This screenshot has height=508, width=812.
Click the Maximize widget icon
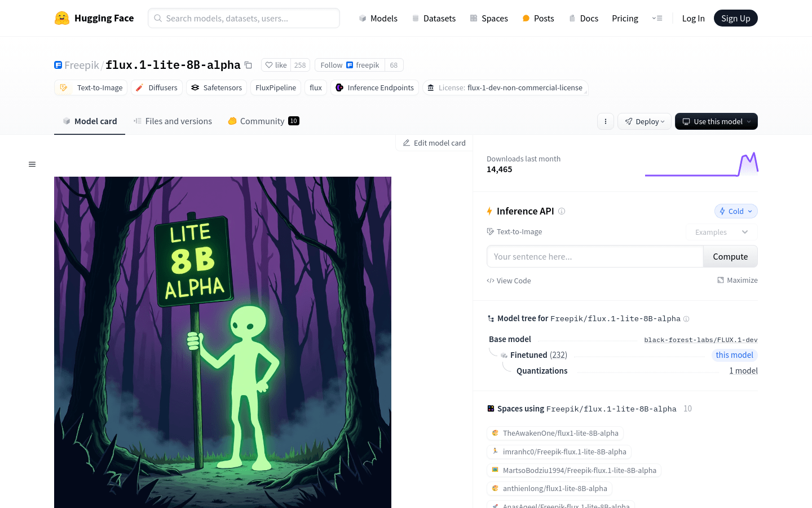tap(721, 280)
